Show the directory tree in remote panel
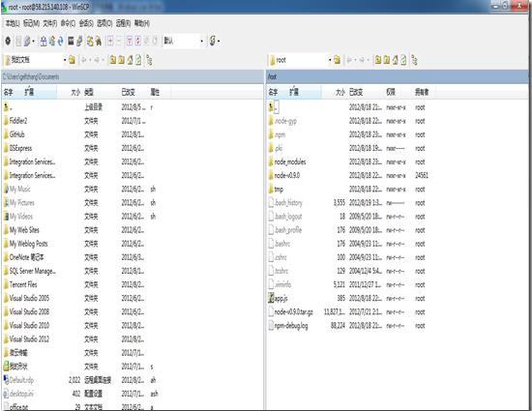 tap(414, 60)
